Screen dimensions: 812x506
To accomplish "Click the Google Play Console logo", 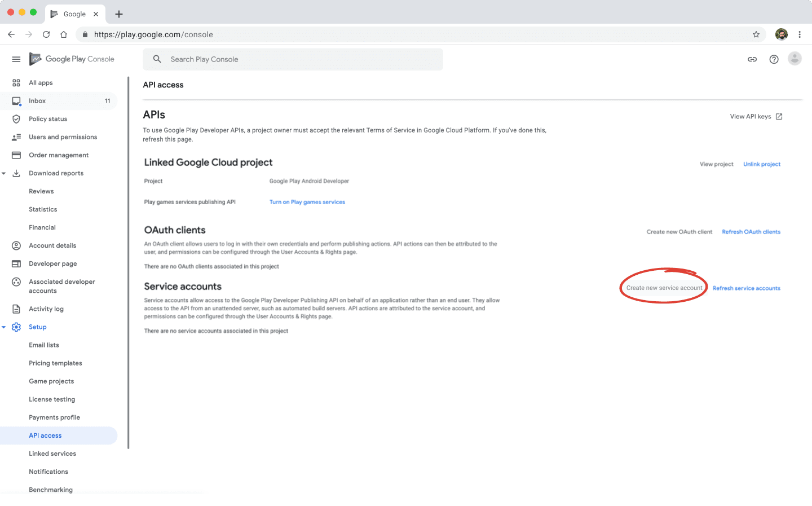I will [x=72, y=59].
